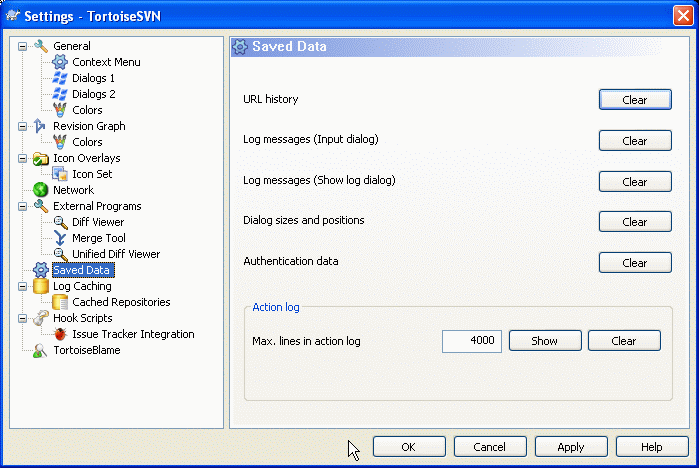Screen dimensions: 699x468
Task: Select the Saved Data tree item
Action: click(x=83, y=270)
